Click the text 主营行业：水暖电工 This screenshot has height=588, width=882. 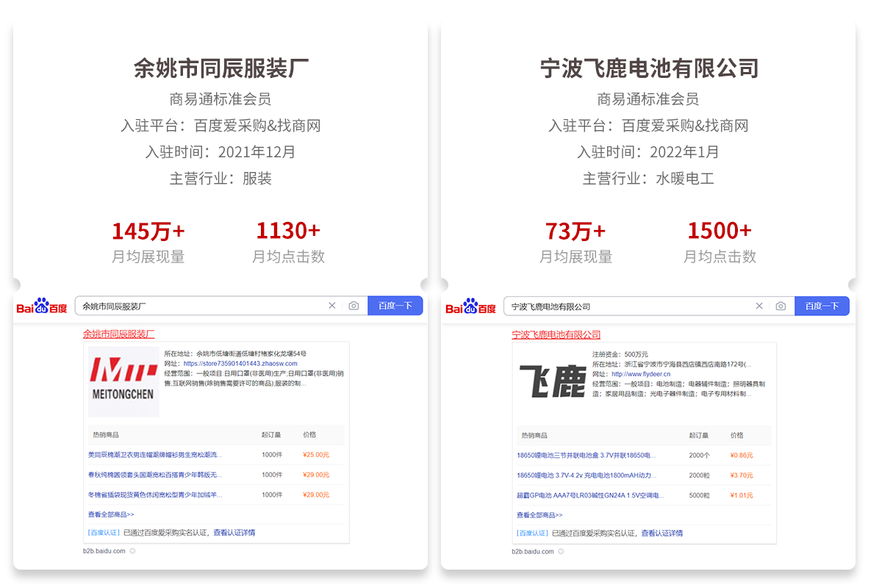point(648,179)
